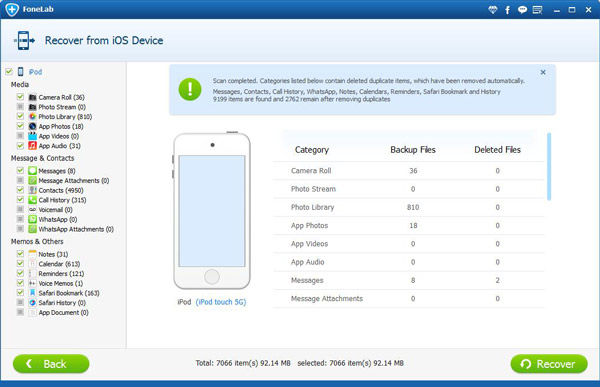This screenshot has width=600, height=387.
Task: Select the Safari Bookmark icon
Action: 33,293
